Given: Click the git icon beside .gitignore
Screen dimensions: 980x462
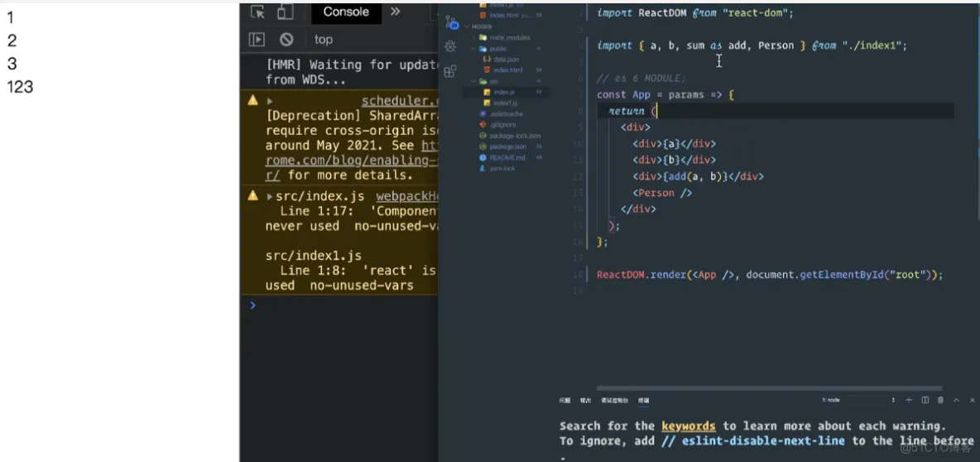Looking at the screenshot, I should (483, 124).
